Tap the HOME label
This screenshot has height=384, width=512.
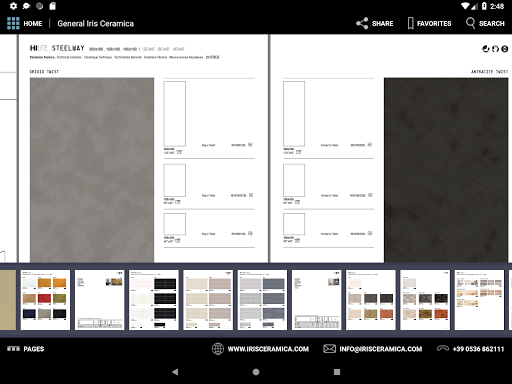33,24
